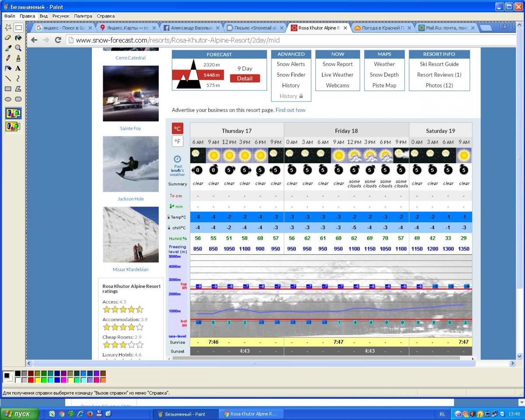This screenshot has width=525, height=420.
Task: Select the Ellipse shape tool
Action: [8, 99]
